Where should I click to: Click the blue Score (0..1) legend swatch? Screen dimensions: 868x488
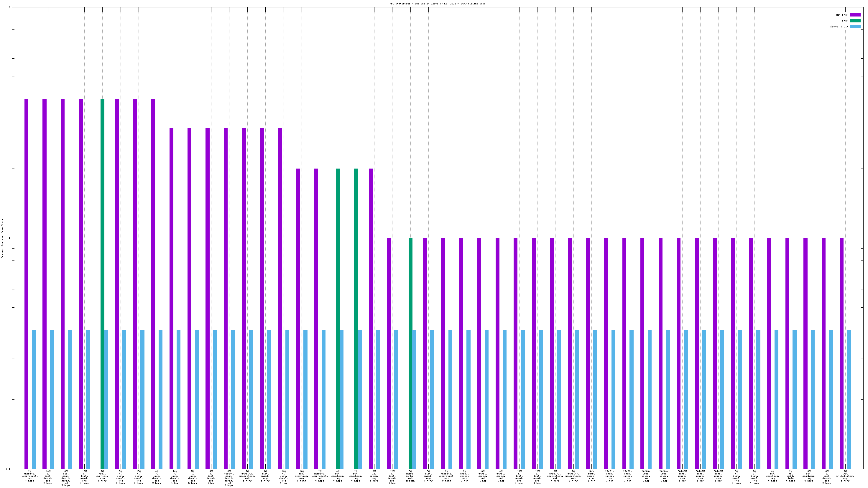pyautogui.click(x=855, y=27)
